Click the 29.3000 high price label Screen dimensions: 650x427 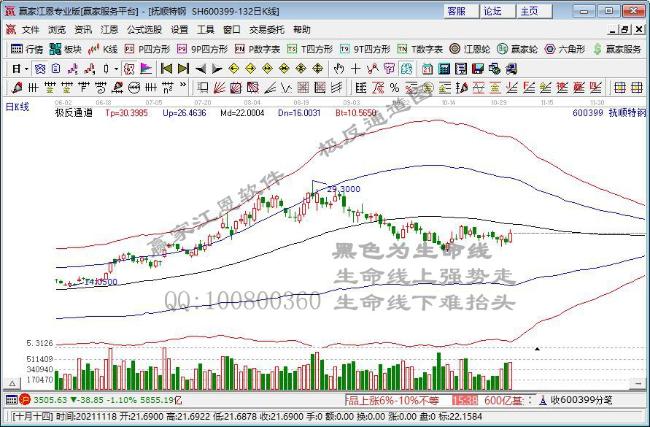tap(344, 189)
